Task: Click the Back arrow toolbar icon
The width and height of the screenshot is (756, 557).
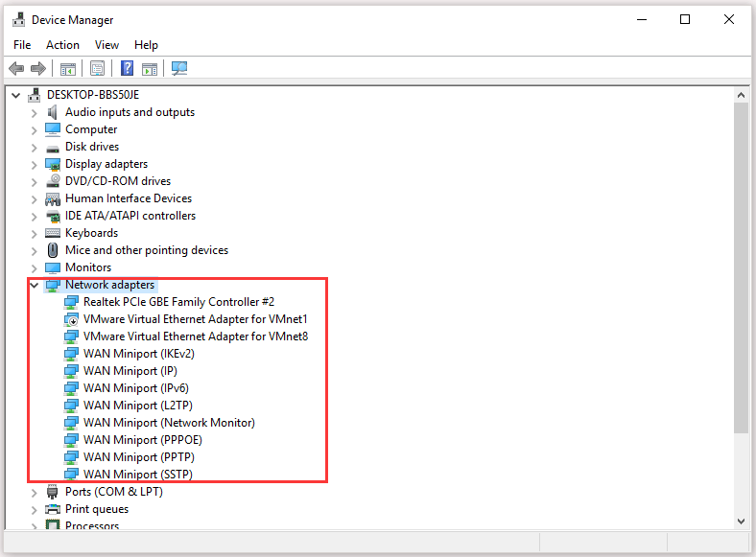Action: (16, 68)
